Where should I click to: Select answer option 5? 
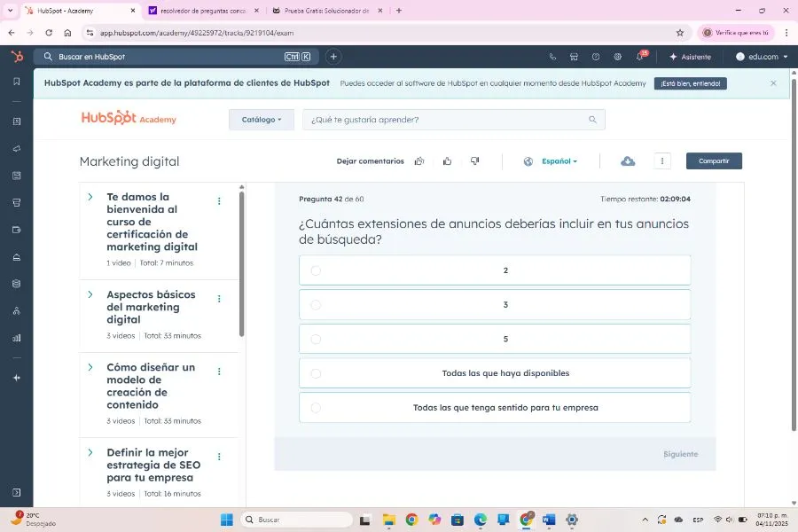pyautogui.click(x=495, y=339)
